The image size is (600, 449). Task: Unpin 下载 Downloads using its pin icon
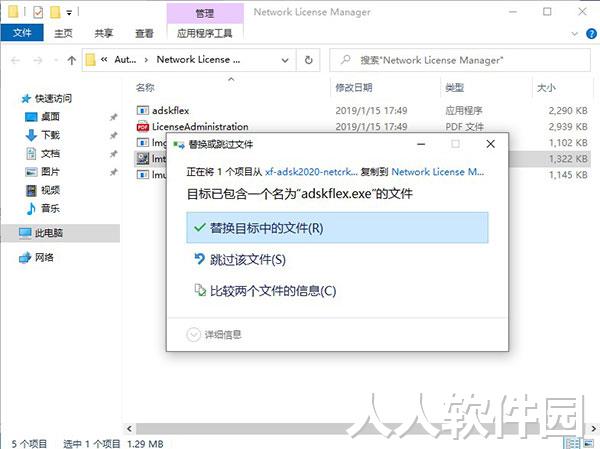click(113, 135)
